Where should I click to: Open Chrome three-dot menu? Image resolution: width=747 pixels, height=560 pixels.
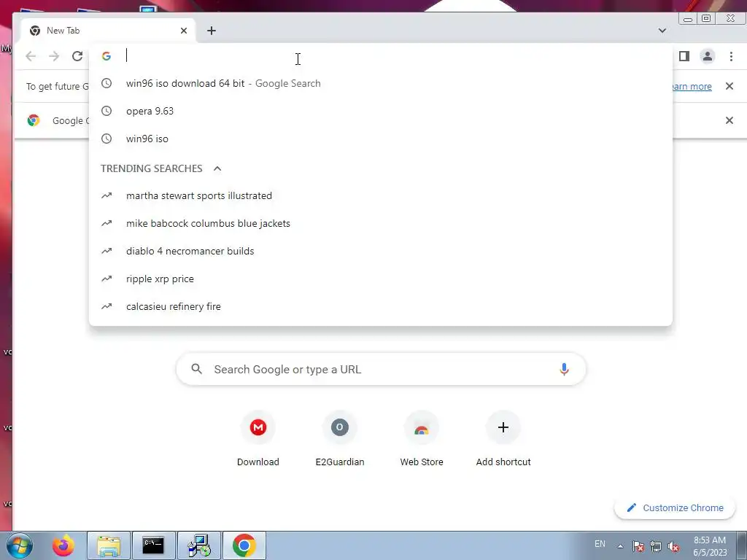tap(731, 56)
